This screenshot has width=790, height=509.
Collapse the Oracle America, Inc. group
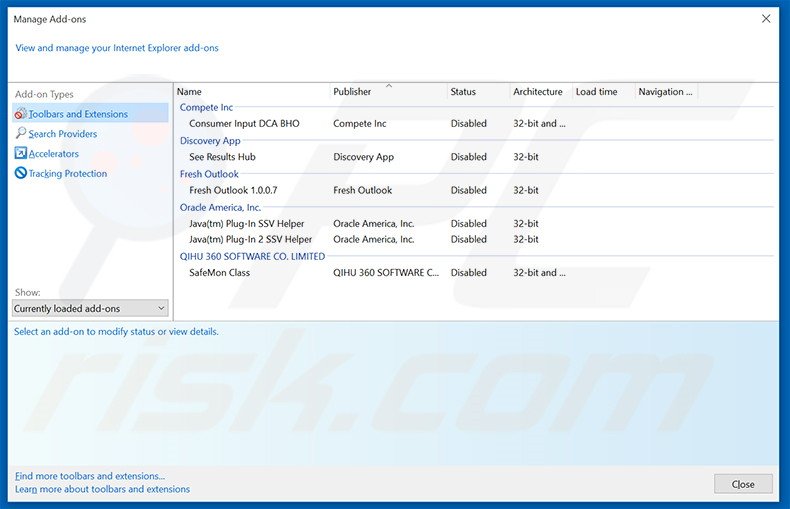(220, 207)
